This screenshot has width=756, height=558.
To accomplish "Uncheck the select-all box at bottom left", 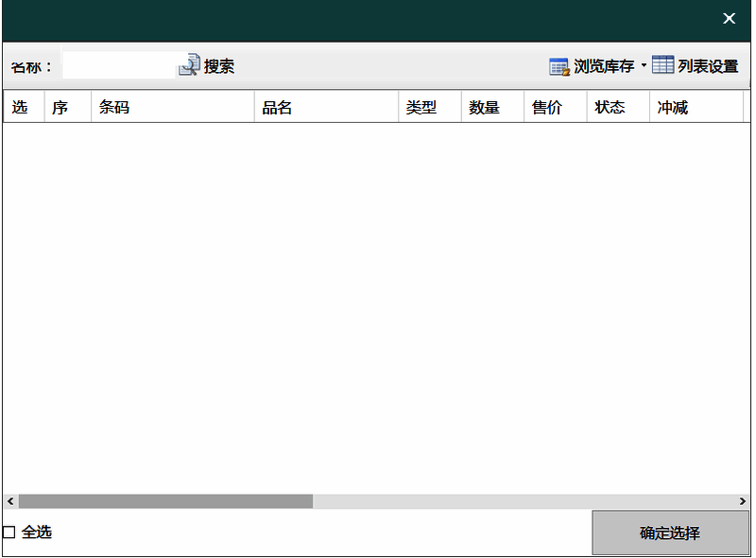I will point(9,532).
